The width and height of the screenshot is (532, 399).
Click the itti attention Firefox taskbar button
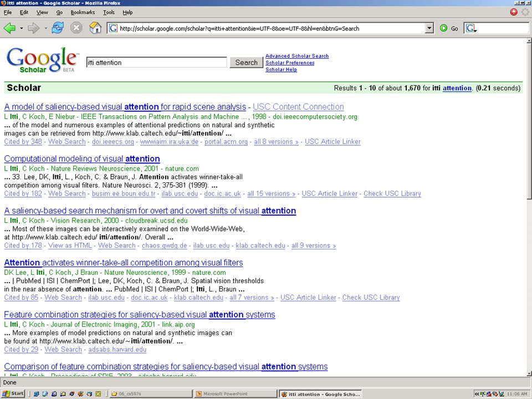pyautogui.click(x=320, y=394)
